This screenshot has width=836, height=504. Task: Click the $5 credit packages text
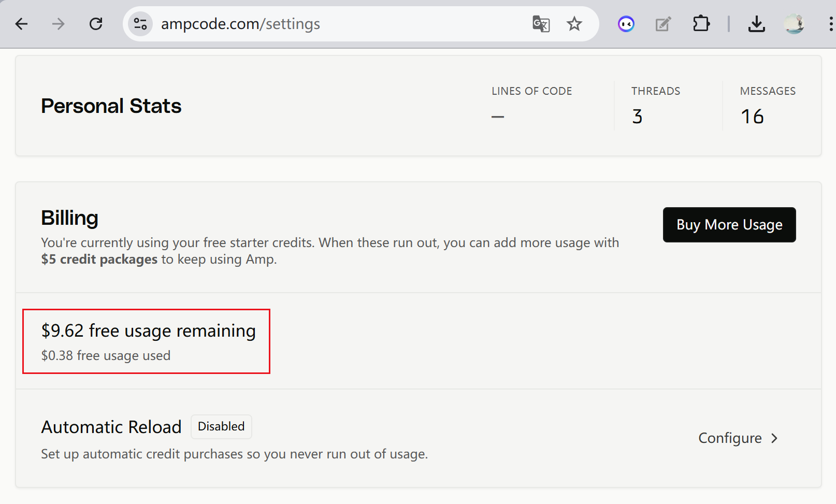pyautogui.click(x=99, y=259)
